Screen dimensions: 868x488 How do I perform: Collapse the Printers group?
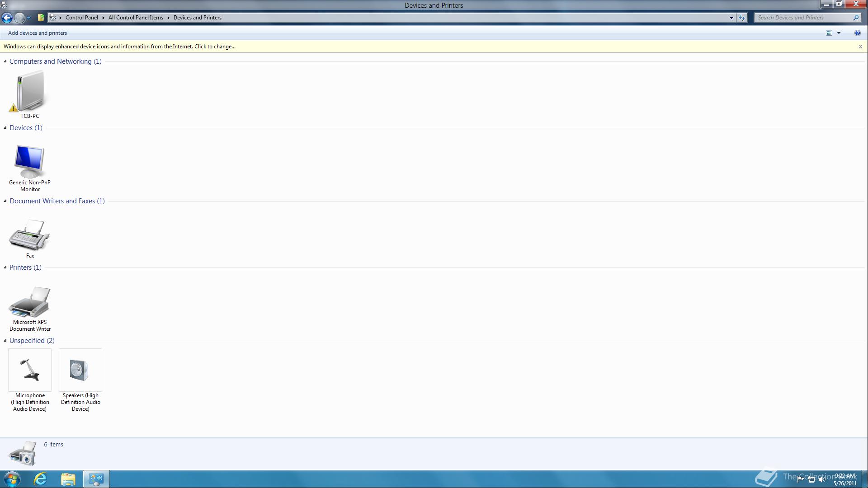[5, 267]
